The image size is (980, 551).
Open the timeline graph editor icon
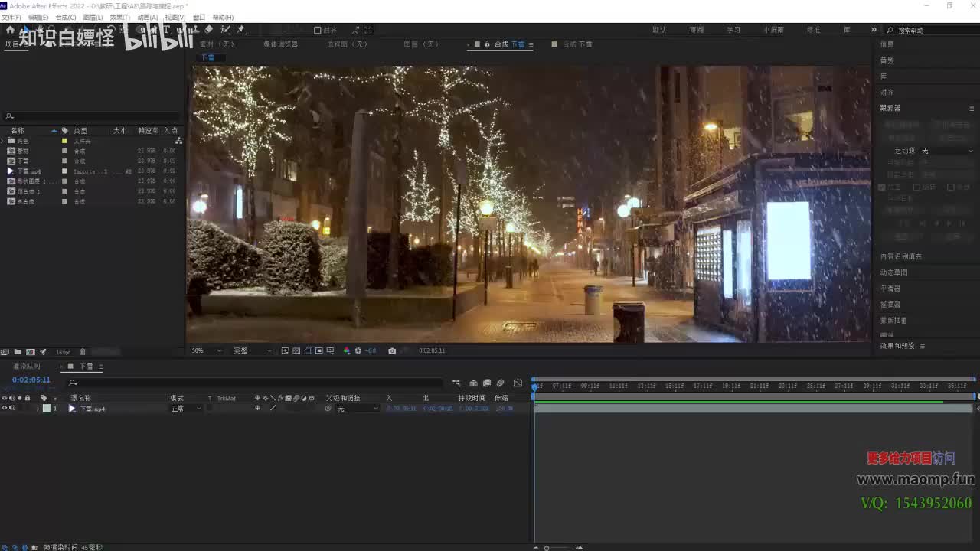(518, 383)
